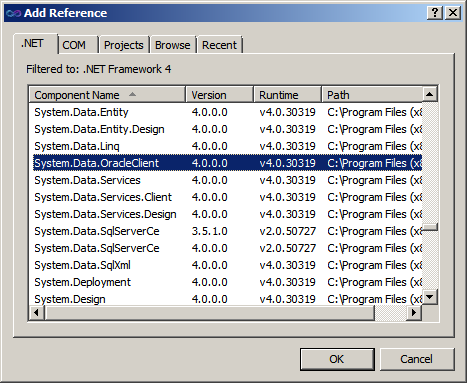
Task: Sort list by Version column header
Action: click(219, 95)
